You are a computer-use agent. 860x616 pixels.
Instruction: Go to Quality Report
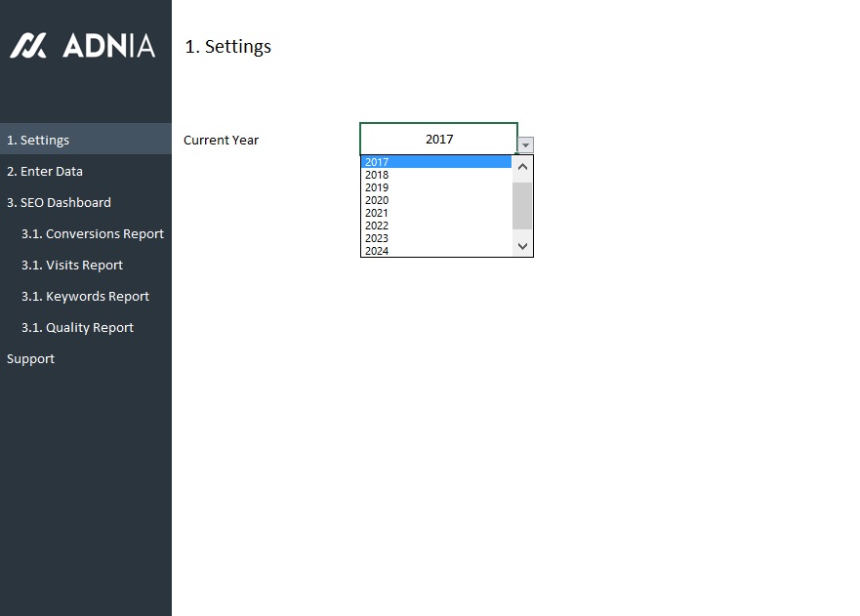pyautogui.click(x=77, y=327)
